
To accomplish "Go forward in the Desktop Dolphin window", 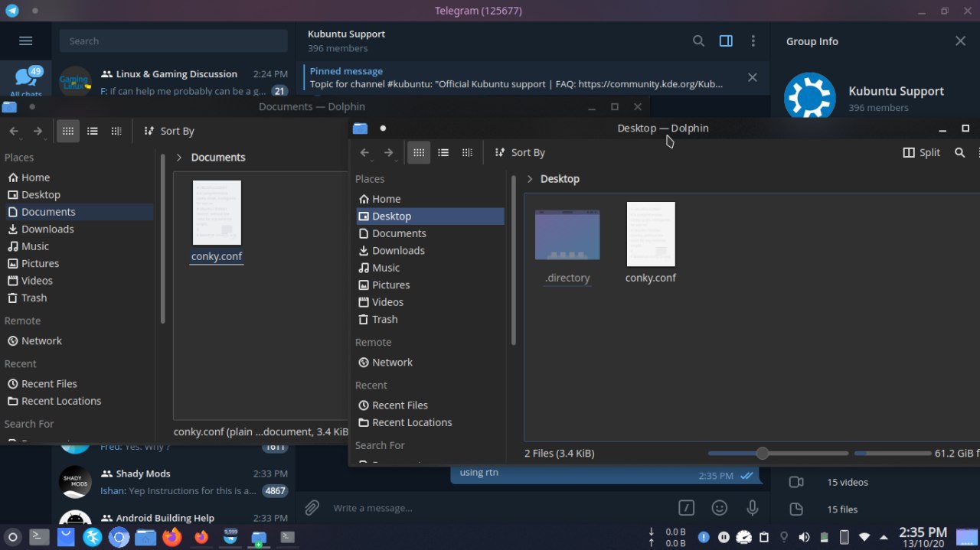I will 388,153.
